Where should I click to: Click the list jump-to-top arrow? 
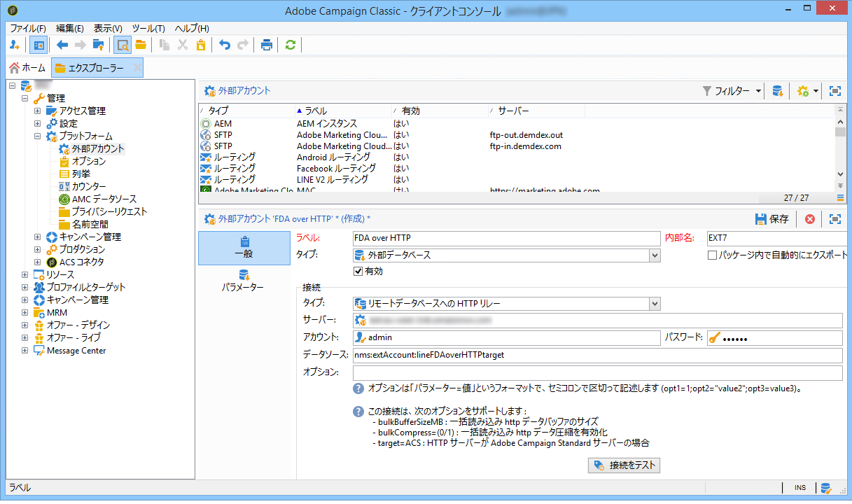(x=840, y=110)
